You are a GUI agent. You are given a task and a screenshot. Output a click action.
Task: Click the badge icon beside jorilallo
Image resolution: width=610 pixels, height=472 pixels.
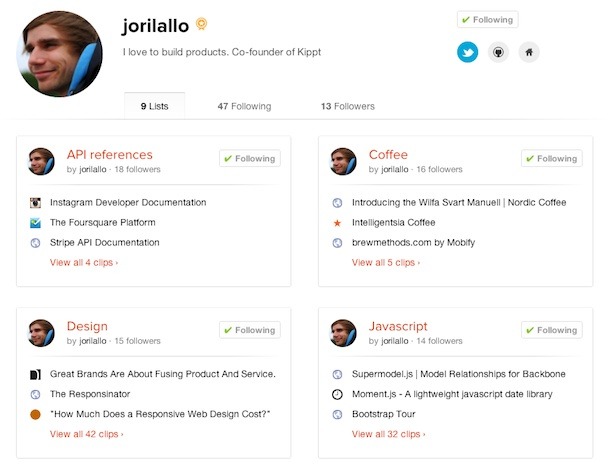[201, 24]
